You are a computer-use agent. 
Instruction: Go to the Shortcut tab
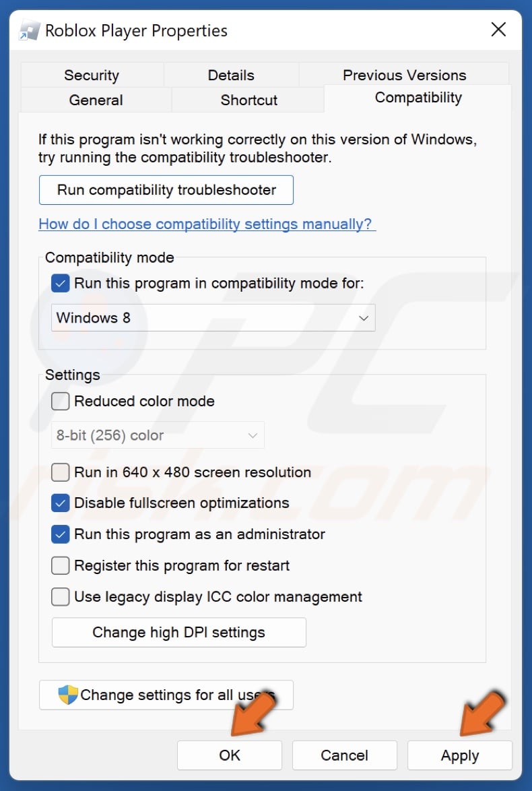pyautogui.click(x=248, y=100)
